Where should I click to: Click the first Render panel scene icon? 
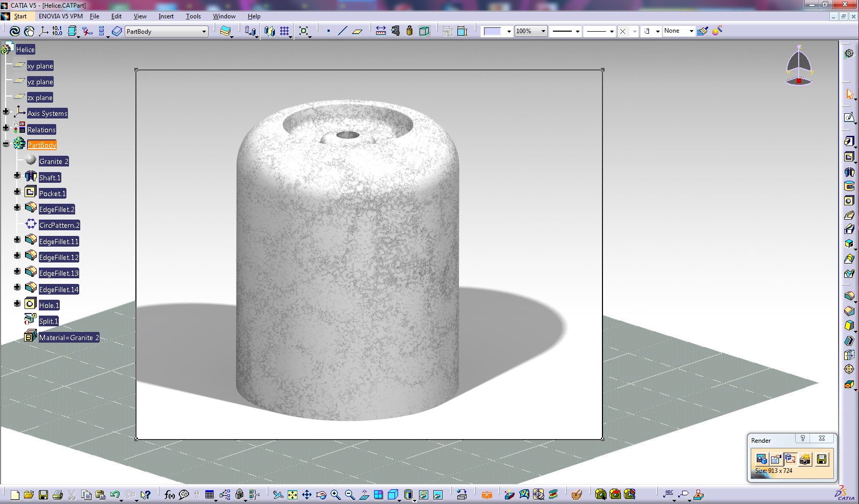coord(761,459)
